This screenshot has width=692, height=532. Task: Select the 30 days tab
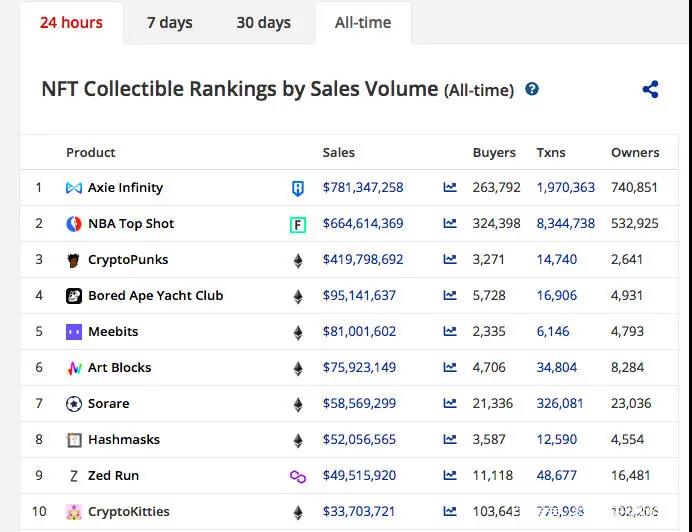(x=263, y=22)
